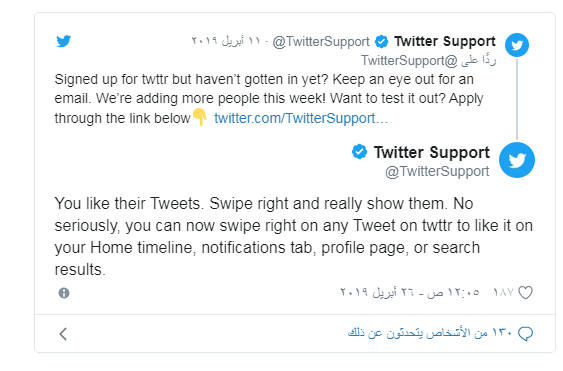Open the ١٢:٠٥ ص - ٢٦ أبريل ٢٠١٩ timestamp
The image size is (563, 371).
click(x=410, y=292)
